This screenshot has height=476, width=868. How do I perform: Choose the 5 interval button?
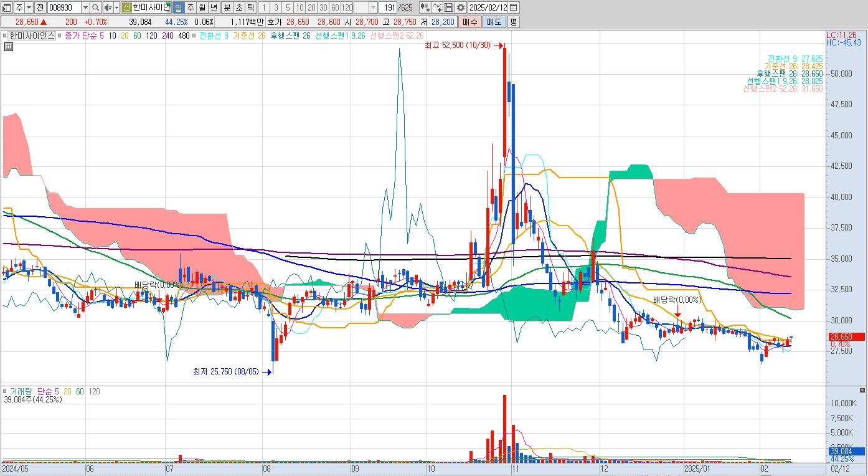click(288, 7)
